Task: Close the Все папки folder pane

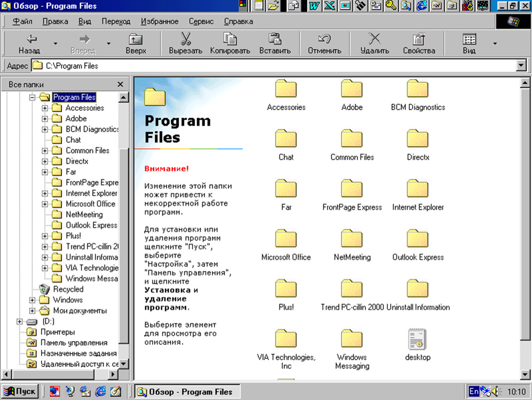Action: [120, 84]
